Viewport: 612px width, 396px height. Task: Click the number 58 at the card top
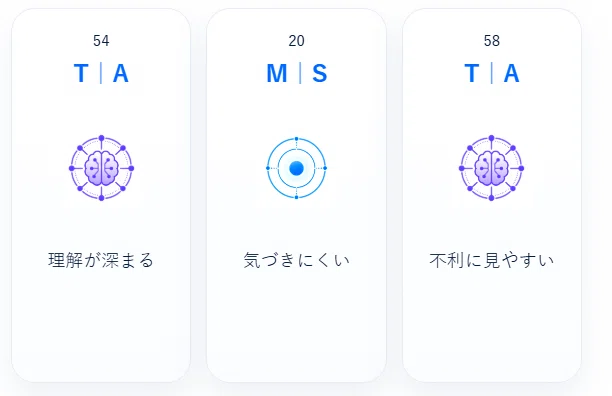tap(492, 41)
